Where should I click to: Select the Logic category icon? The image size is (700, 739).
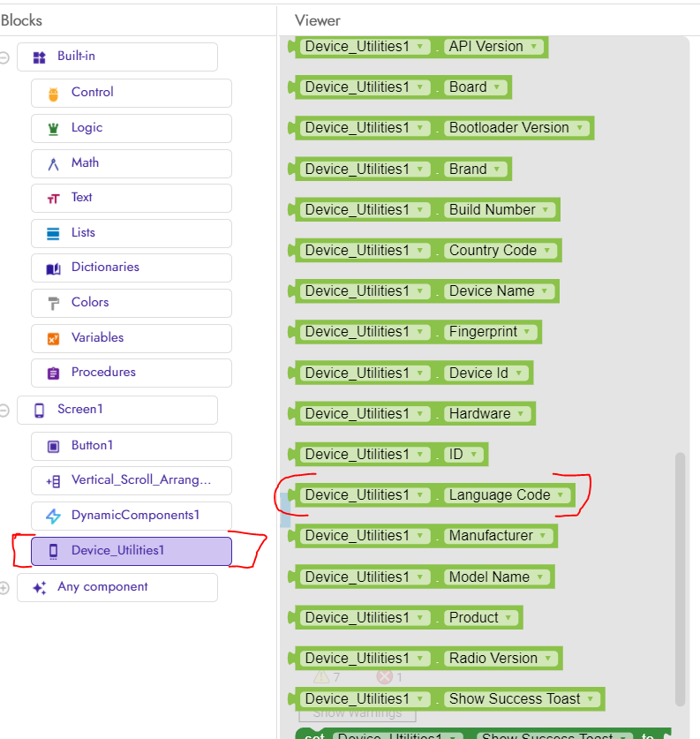tap(53, 128)
